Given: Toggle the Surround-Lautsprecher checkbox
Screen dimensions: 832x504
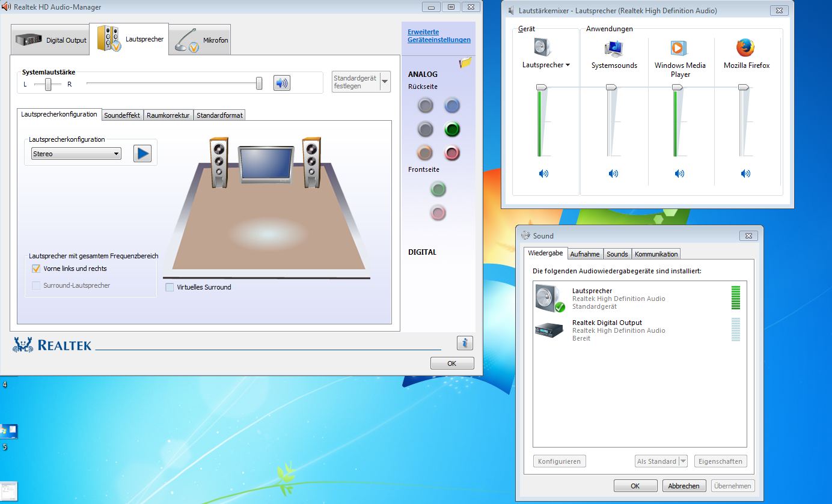Looking at the screenshot, I should point(36,285).
